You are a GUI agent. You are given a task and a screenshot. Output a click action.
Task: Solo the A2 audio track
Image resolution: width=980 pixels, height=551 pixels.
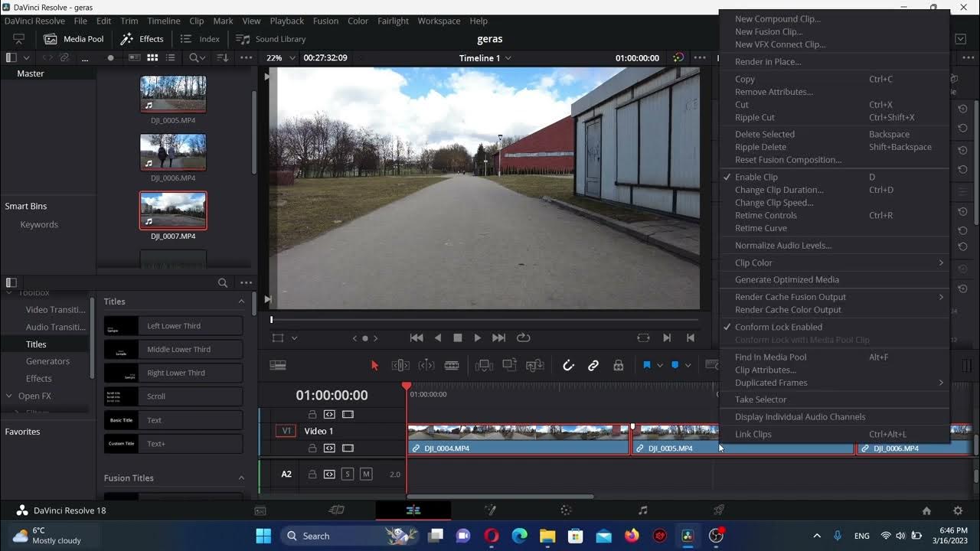[x=348, y=474]
